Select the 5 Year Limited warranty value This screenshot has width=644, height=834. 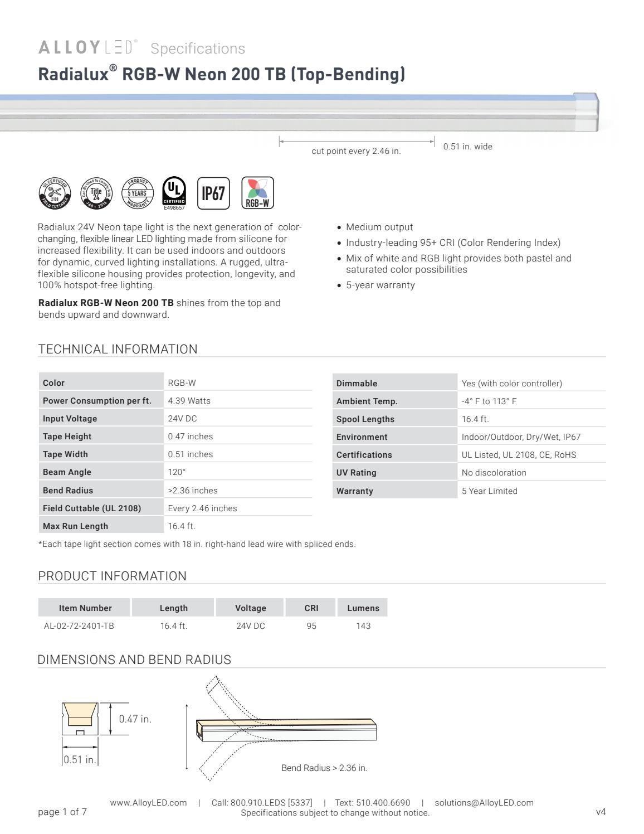pos(490,491)
